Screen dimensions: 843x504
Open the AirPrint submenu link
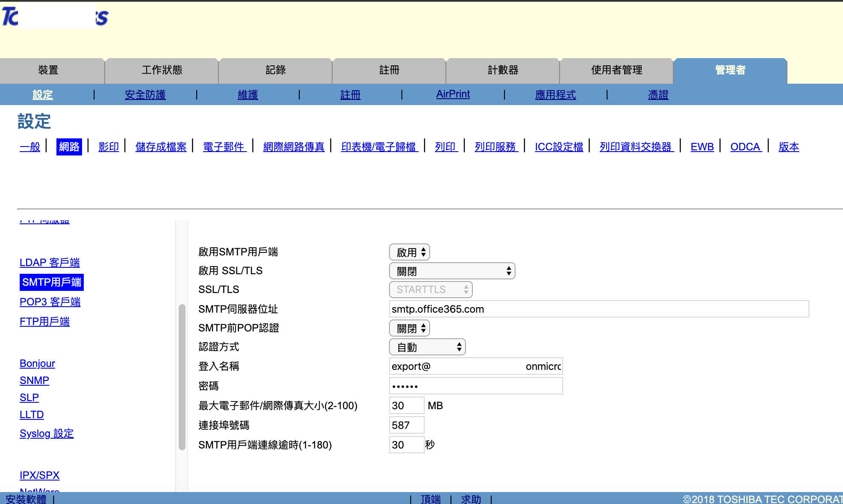point(453,94)
